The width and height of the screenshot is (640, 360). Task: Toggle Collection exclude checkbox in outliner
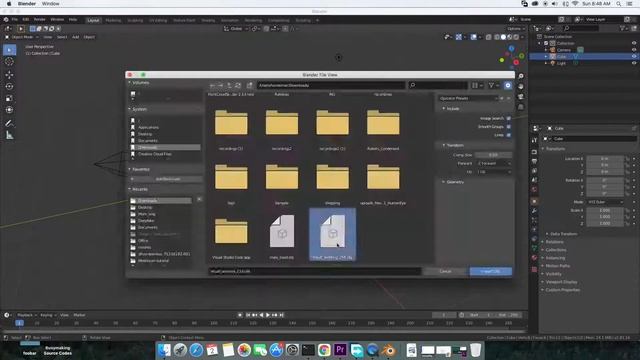click(x=546, y=43)
